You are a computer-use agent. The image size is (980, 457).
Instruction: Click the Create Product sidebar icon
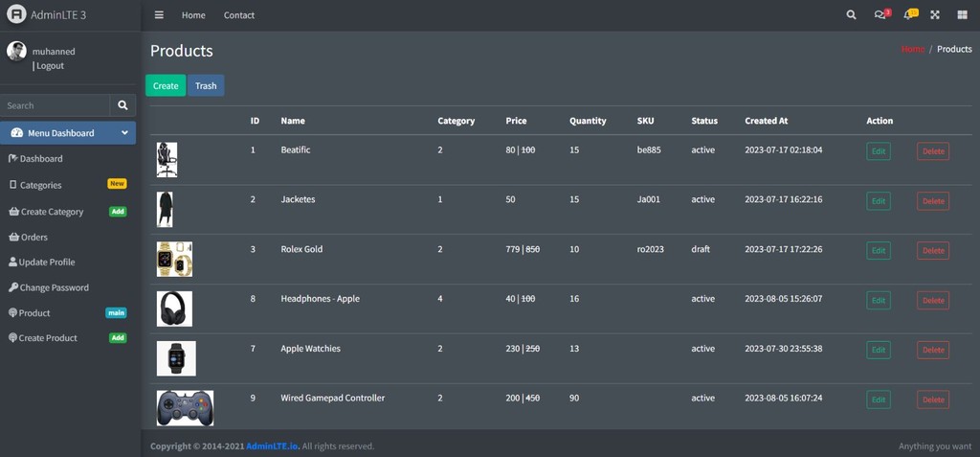pyautogui.click(x=12, y=338)
